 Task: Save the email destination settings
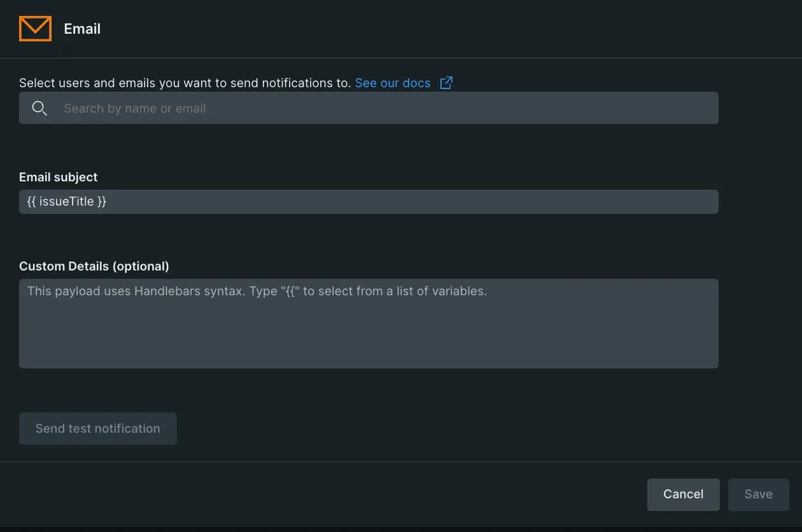click(x=758, y=494)
